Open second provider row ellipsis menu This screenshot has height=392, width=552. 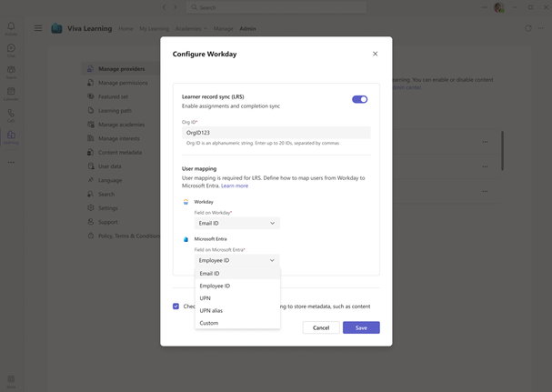485,166
